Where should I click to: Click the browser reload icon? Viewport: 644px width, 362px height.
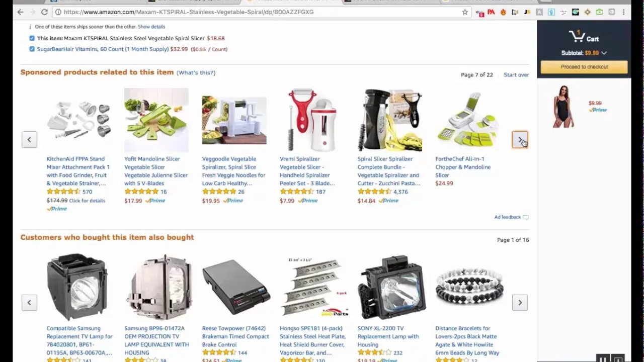[44, 12]
